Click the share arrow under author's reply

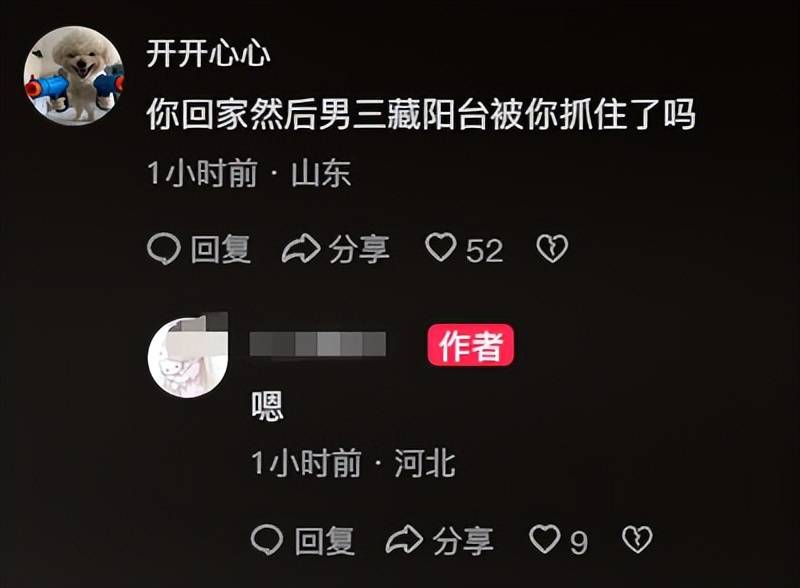[x=405, y=540]
